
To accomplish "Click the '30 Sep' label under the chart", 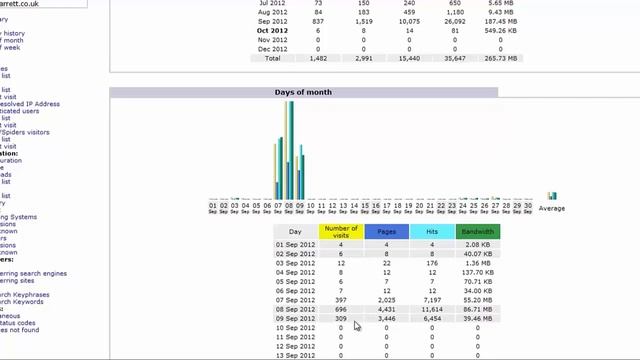I will point(528,208).
